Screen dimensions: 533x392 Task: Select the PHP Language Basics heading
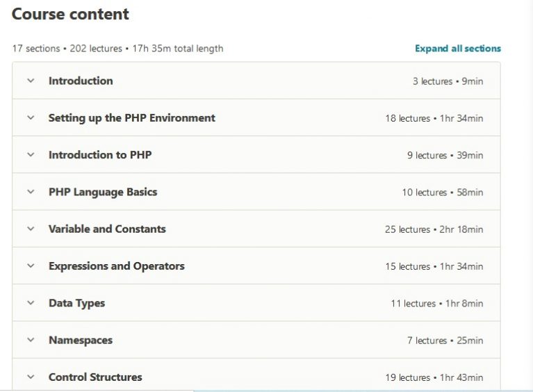pos(103,193)
